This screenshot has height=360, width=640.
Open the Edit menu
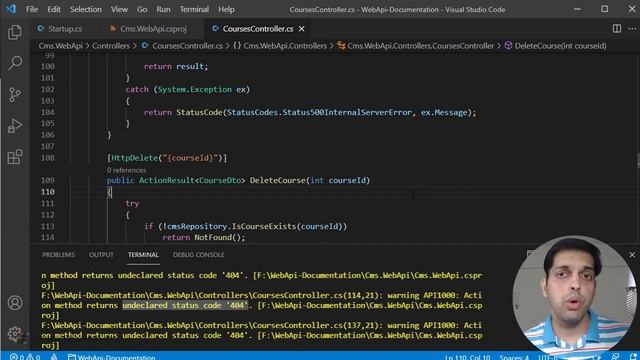54,9
